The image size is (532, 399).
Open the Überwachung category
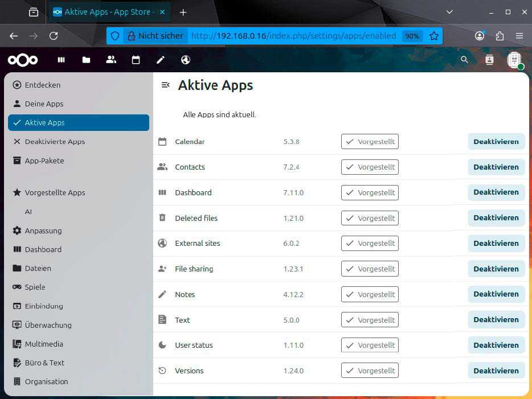tap(79, 325)
